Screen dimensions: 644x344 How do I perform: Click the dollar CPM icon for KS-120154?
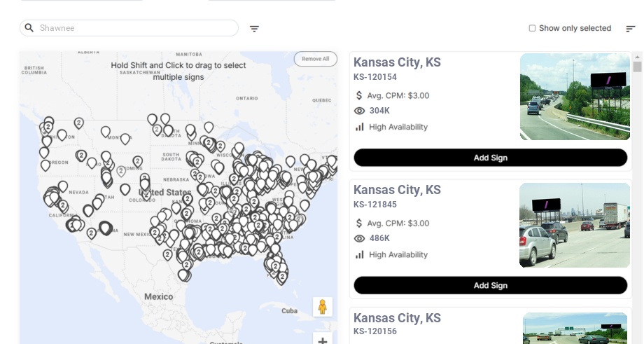359,95
